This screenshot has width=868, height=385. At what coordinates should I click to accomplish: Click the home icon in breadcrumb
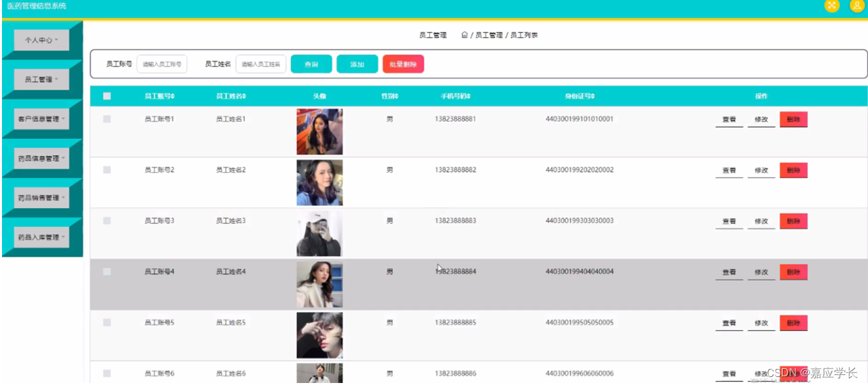[465, 35]
